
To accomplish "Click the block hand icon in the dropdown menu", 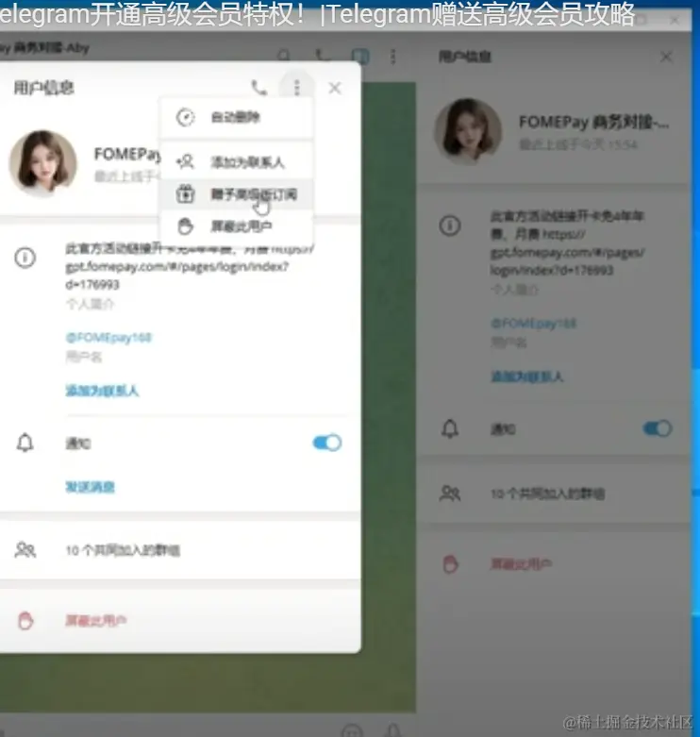I will [185, 226].
